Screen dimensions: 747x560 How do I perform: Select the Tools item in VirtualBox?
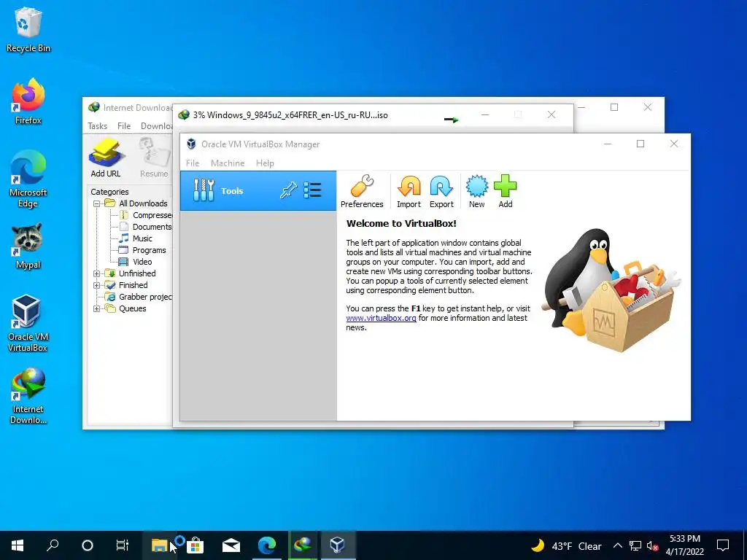pos(258,190)
